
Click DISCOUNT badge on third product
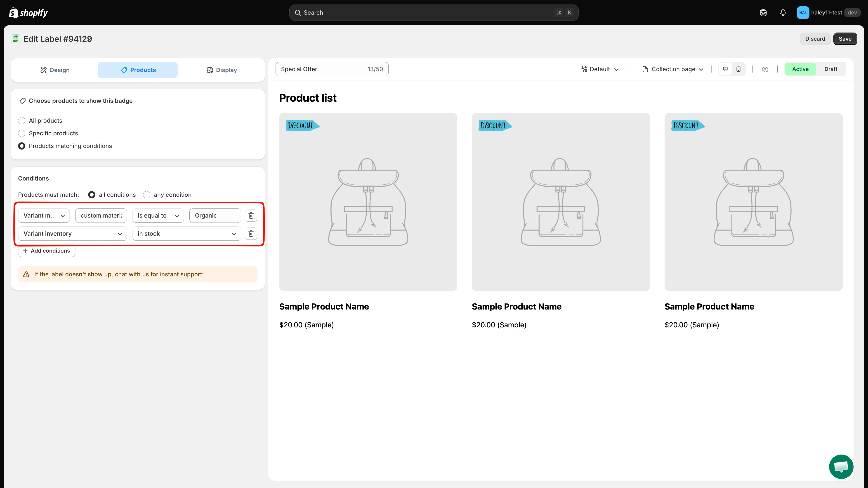pyautogui.click(x=688, y=126)
